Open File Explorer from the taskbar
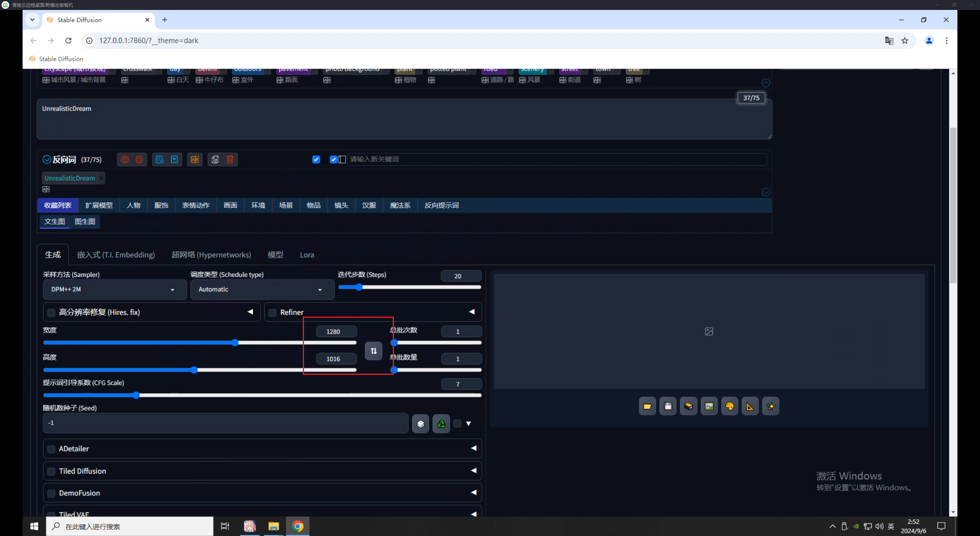Screen dimensions: 980x536 (x=273, y=527)
